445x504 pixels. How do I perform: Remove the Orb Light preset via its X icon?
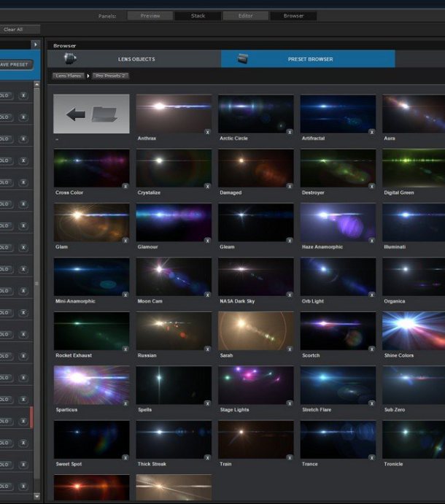click(x=372, y=295)
